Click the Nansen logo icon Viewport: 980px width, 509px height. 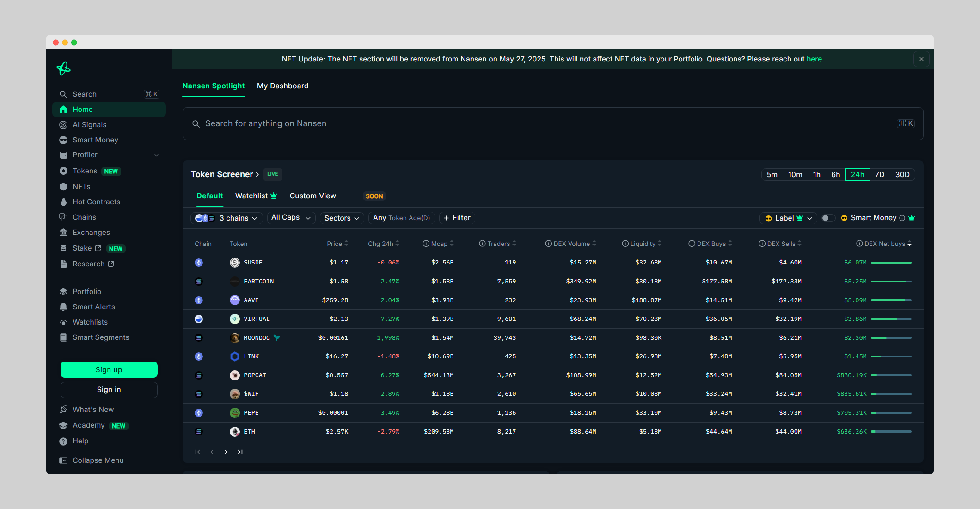pos(63,69)
